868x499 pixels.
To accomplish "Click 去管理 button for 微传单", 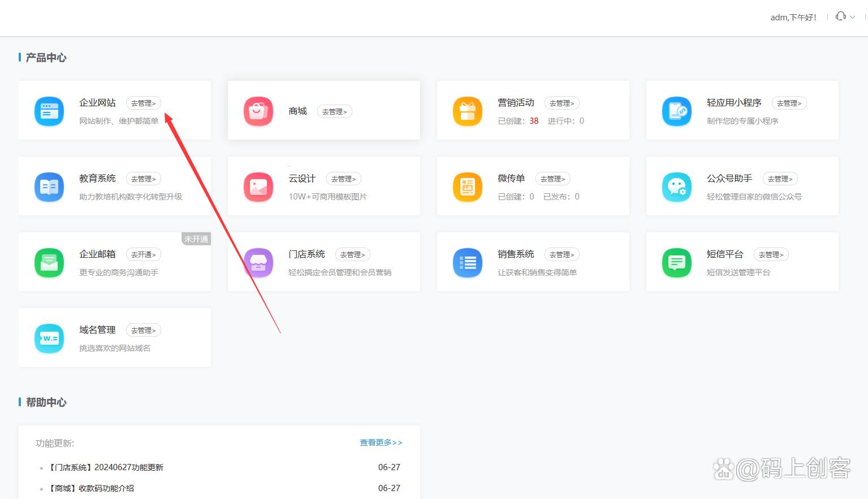I will point(553,179).
